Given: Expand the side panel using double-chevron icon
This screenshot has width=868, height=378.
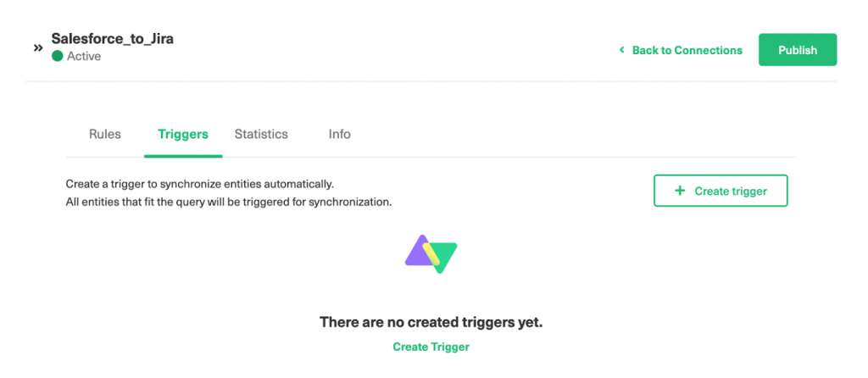Looking at the screenshot, I should (x=38, y=48).
